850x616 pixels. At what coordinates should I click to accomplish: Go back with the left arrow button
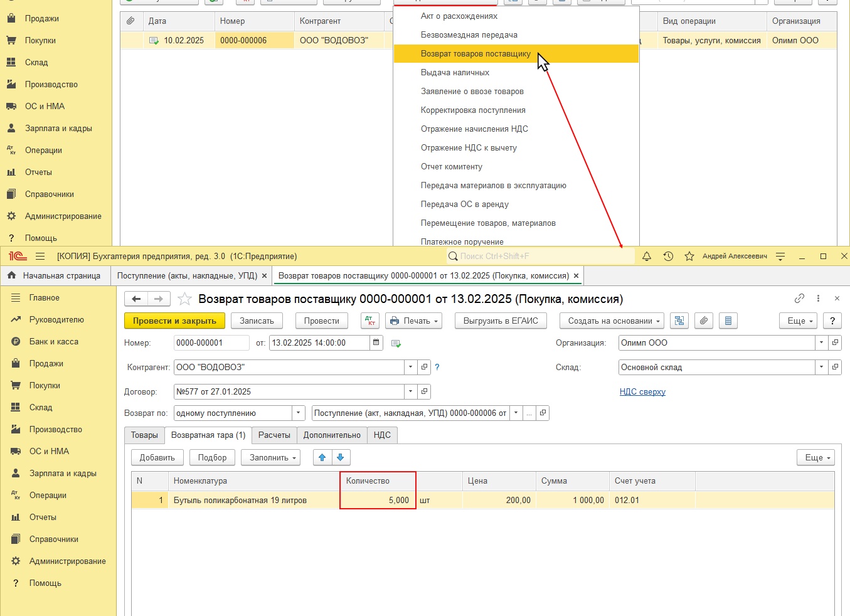pos(136,299)
